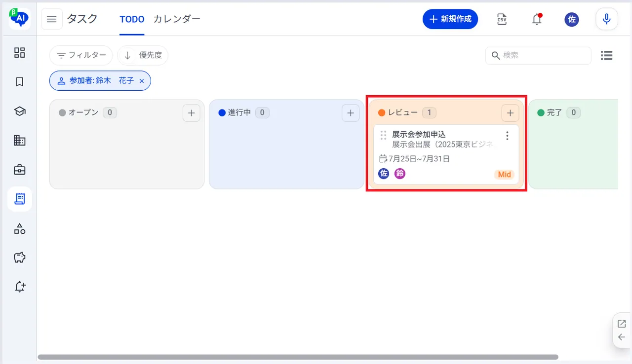Select the 完了 column header

[554, 112]
